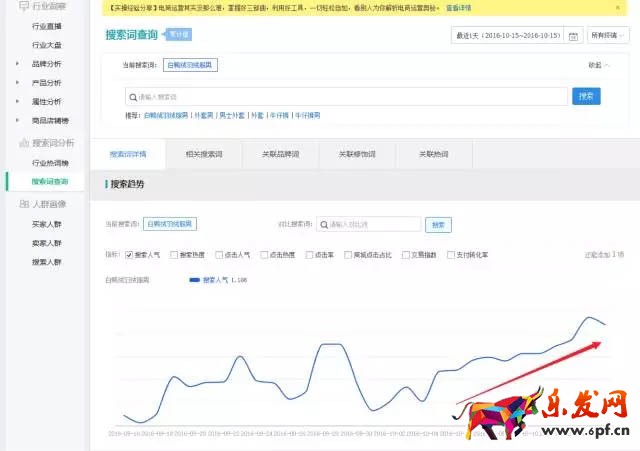640x451 pixels.
Task: Click the magnifier icon in main search box
Action: coord(132,97)
